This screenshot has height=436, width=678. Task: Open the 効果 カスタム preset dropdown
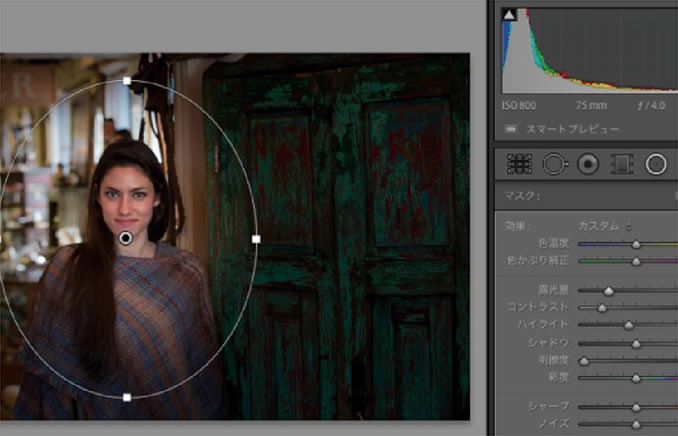point(605,226)
